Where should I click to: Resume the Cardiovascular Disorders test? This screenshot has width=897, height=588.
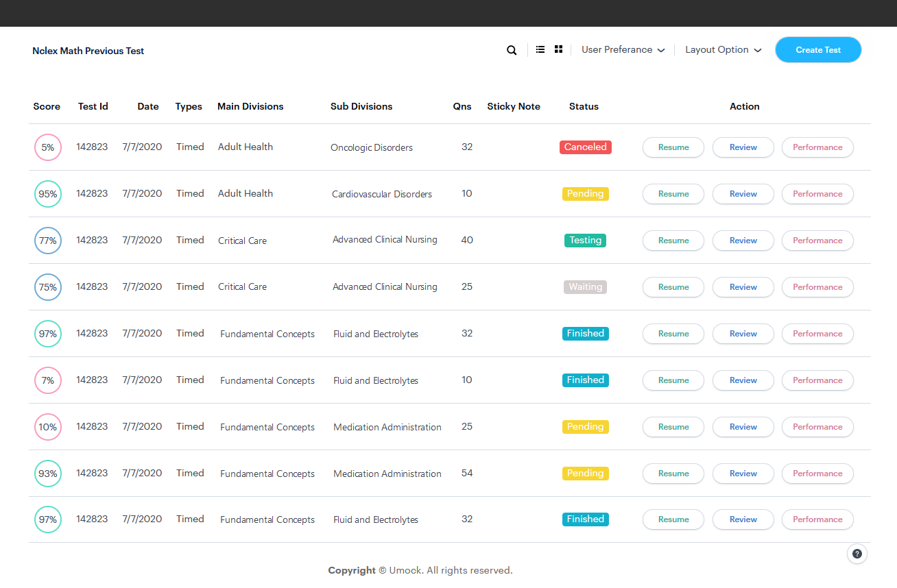click(x=673, y=194)
